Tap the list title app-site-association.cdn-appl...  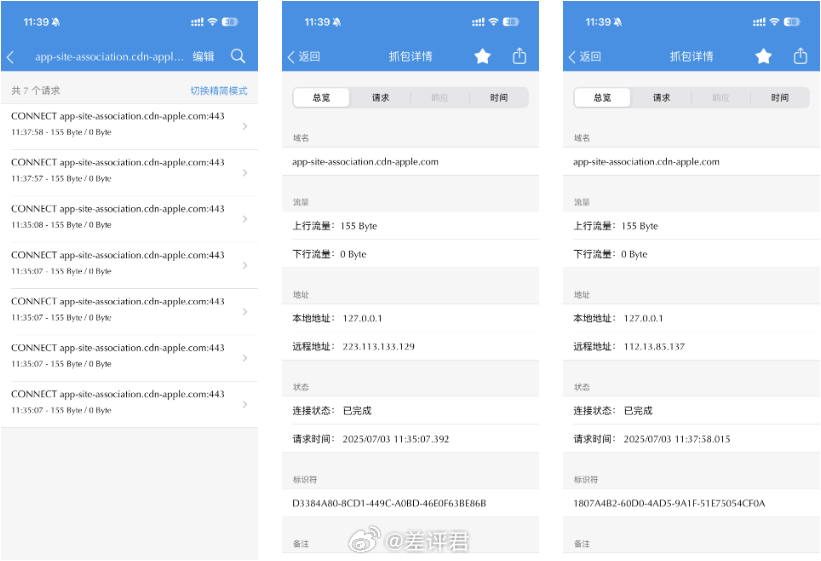click(109, 57)
